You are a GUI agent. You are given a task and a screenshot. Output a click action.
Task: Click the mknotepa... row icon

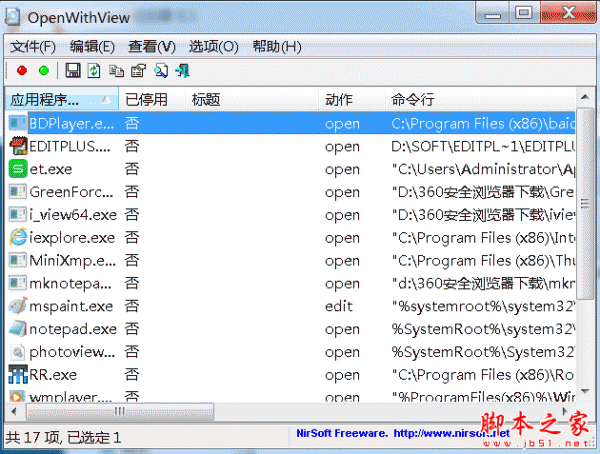tap(18, 283)
